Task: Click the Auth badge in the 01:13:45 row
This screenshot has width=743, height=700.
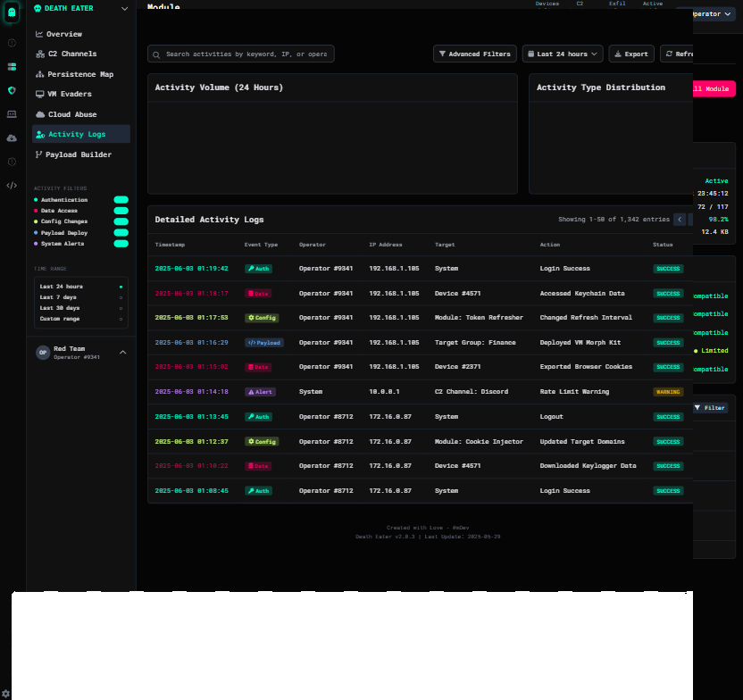Action: point(258,417)
